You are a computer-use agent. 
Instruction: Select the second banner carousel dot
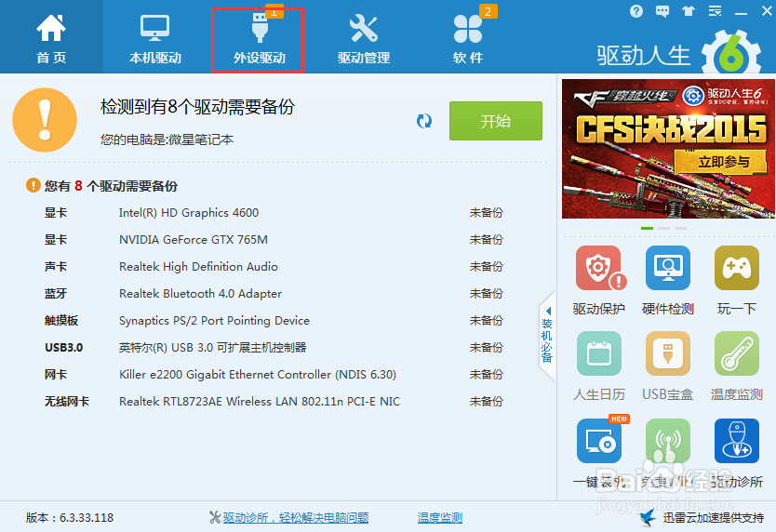click(663, 228)
